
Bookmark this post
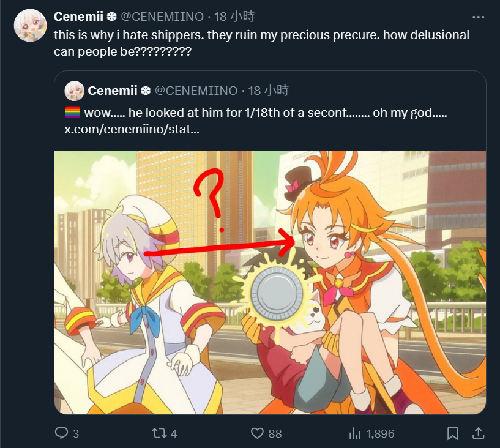point(452,433)
